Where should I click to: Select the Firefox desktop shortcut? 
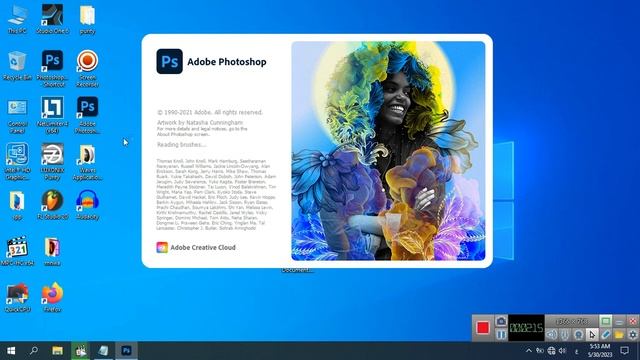(x=52, y=298)
